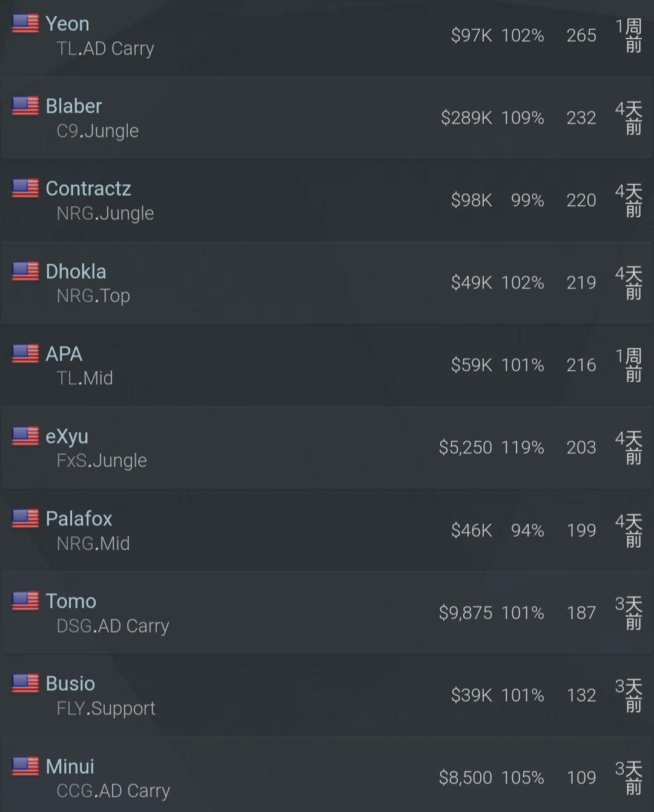Click the flag icon next to Tomo
Image resolution: width=654 pixels, height=812 pixels.
pyautogui.click(x=25, y=601)
